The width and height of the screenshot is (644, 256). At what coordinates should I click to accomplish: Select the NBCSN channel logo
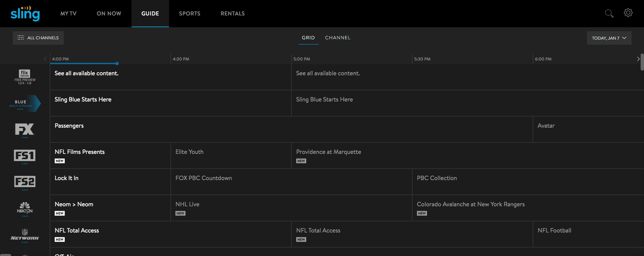(x=25, y=209)
